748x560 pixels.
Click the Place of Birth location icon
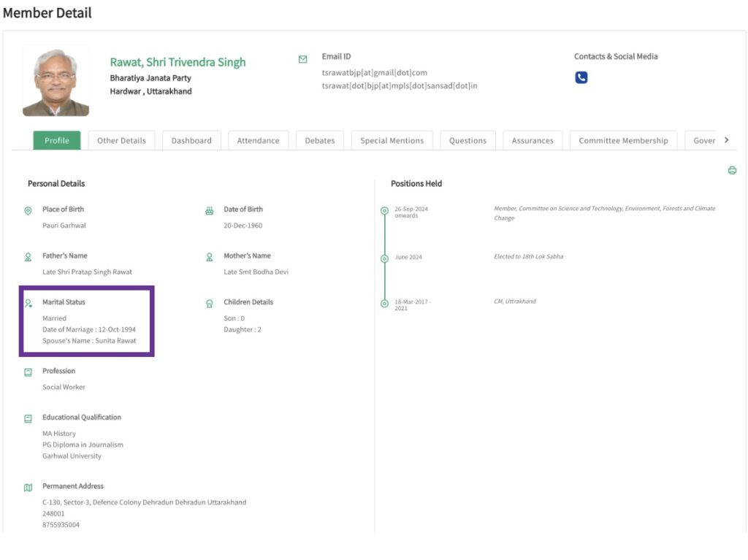tap(28, 210)
